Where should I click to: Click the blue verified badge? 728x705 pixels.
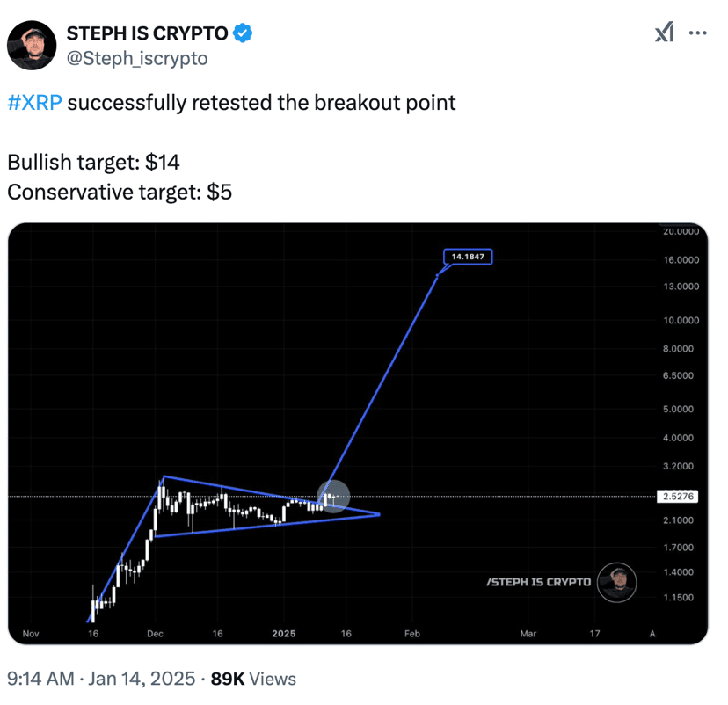(244, 34)
